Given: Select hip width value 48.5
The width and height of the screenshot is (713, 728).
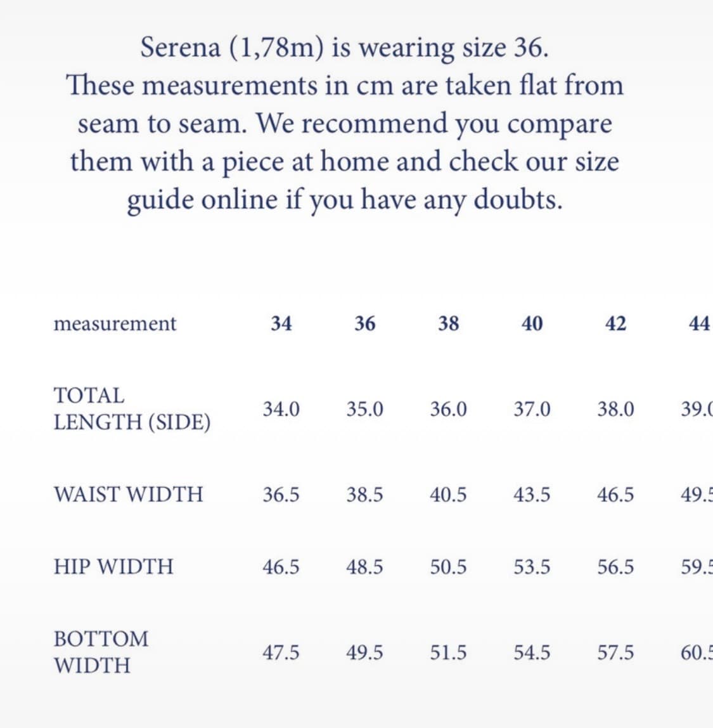Looking at the screenshot, I should [364, 566].
